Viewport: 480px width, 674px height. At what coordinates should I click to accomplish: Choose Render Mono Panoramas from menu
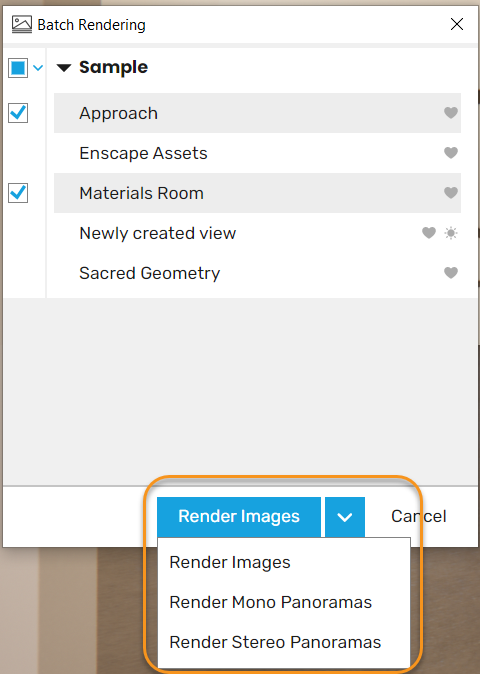[270, 602]
